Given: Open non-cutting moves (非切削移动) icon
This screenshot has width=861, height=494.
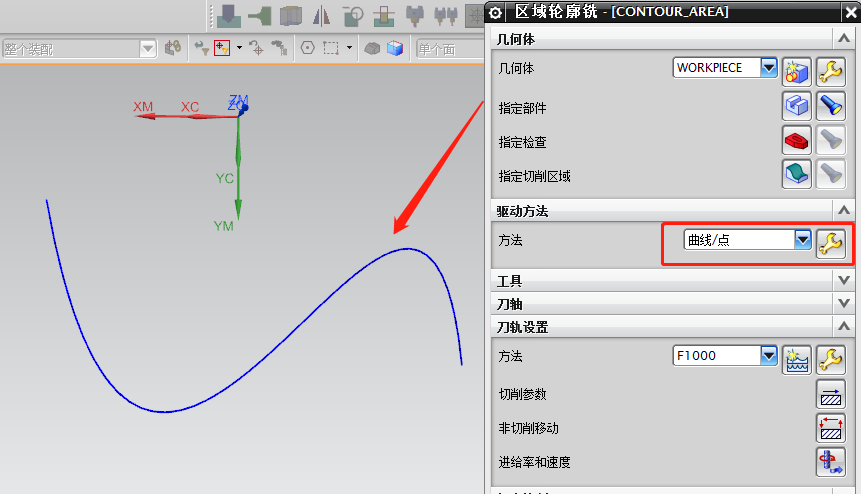Looking at the screenshot, I should pos(831,428).
